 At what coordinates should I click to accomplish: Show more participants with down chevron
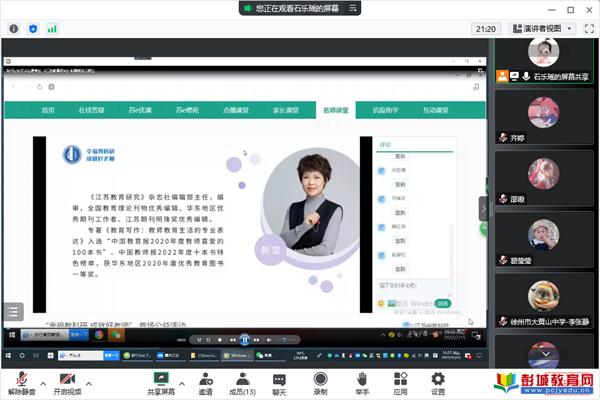(546, 354)
